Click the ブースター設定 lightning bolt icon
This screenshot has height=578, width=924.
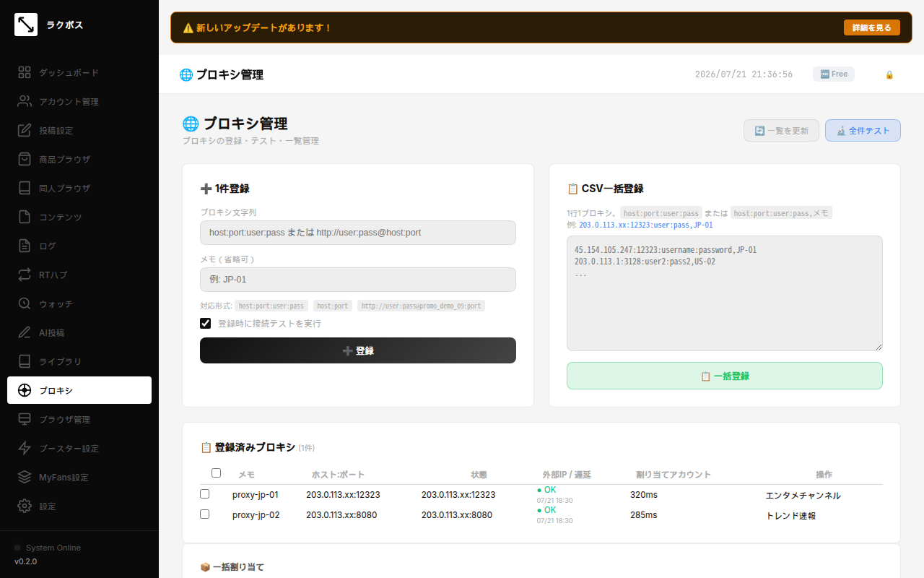25,448
